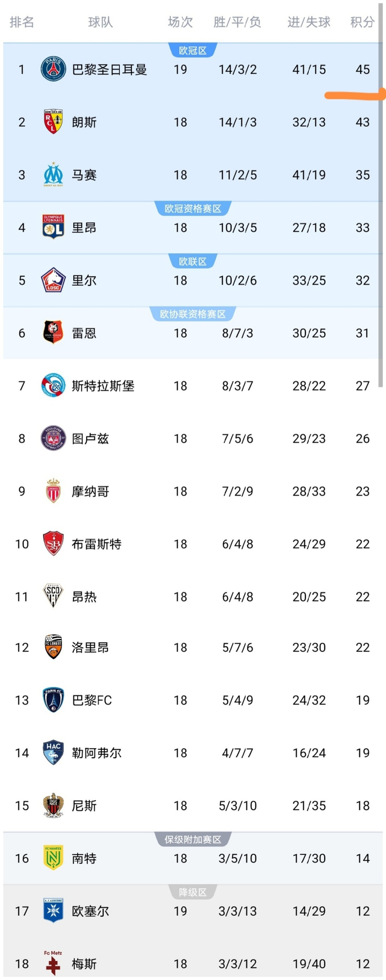Select the Olympique de Marseille badge
This screenshot has height=980, width=386.
(x=53, y=174)
